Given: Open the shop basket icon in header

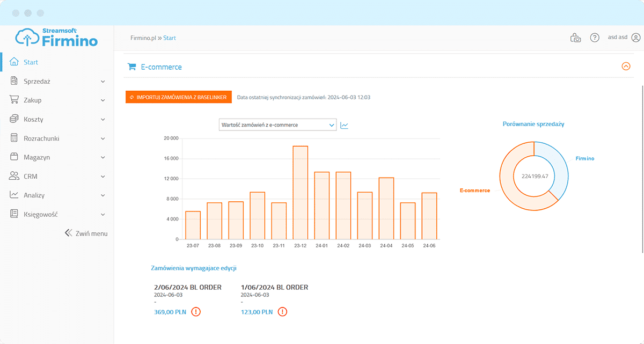Looking at the screenshot, I should pos(575,38).
